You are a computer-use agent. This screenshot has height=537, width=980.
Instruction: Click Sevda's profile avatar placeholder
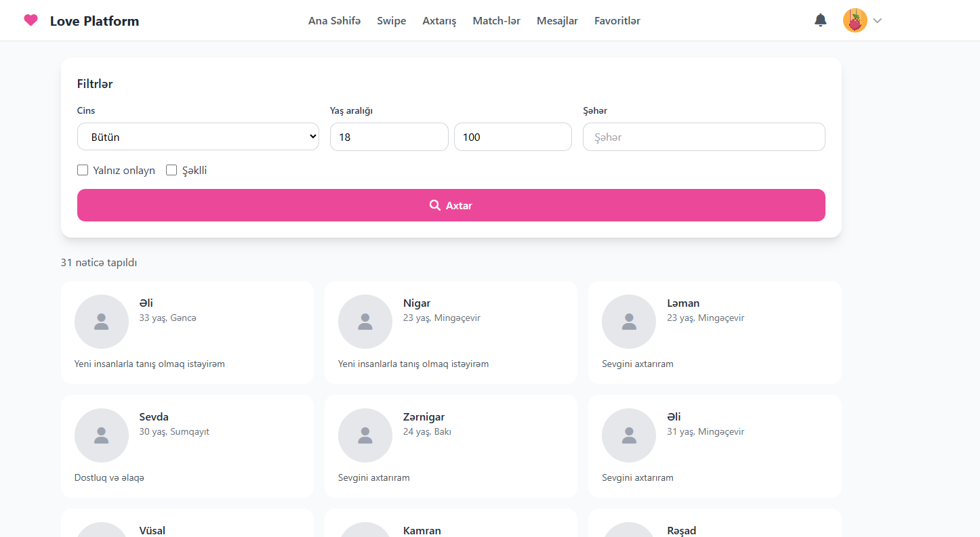[101, 435]
